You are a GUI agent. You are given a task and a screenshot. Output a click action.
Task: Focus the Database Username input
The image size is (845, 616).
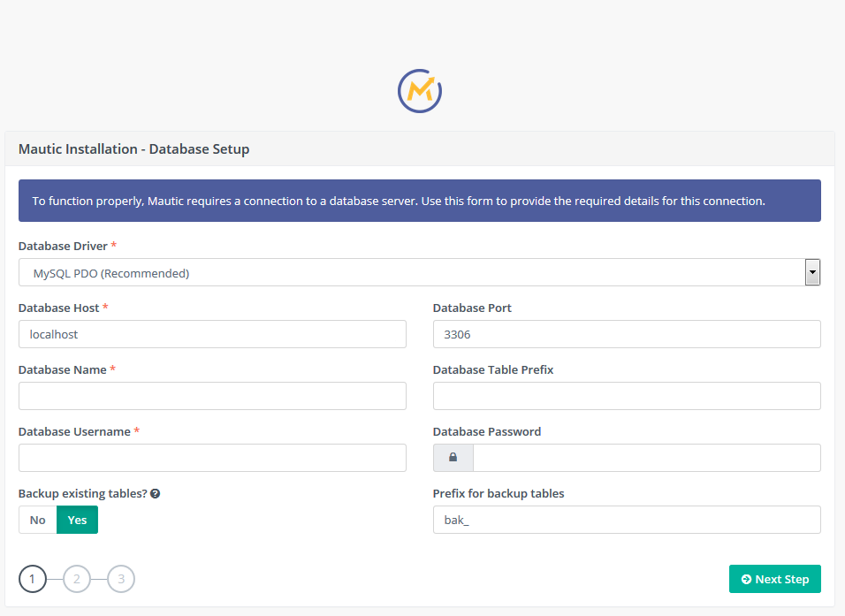click(x=212, y=458)
